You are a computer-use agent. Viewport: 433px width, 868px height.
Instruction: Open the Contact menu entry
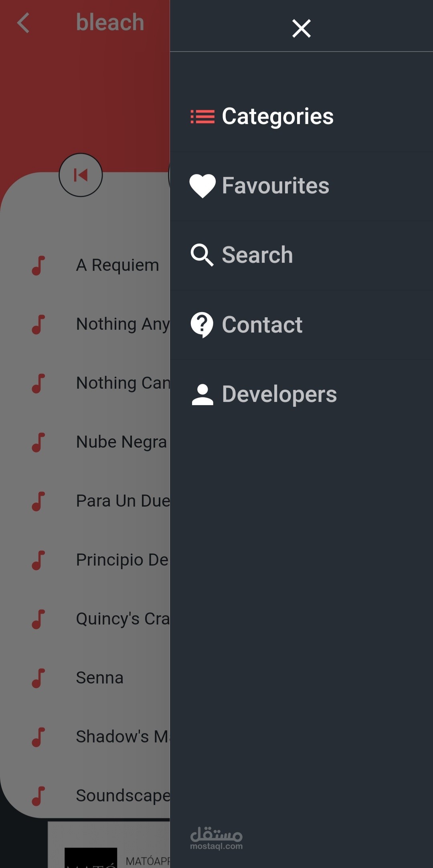pos(262,324)
